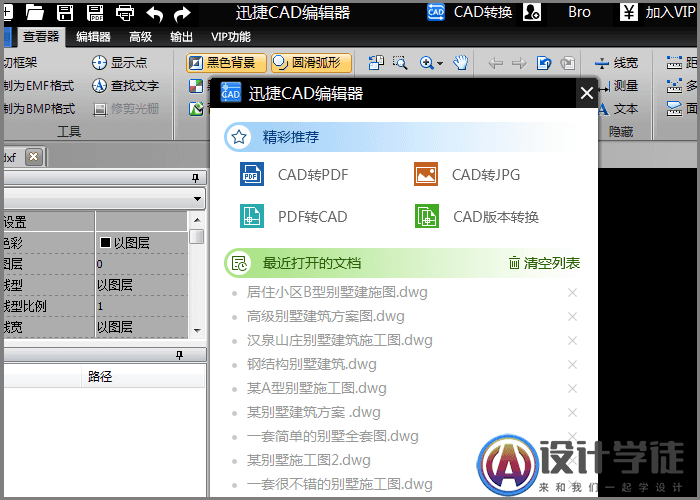Open CAD版本转换 tool
The image size is (700, 500).
tap(477, 217)
